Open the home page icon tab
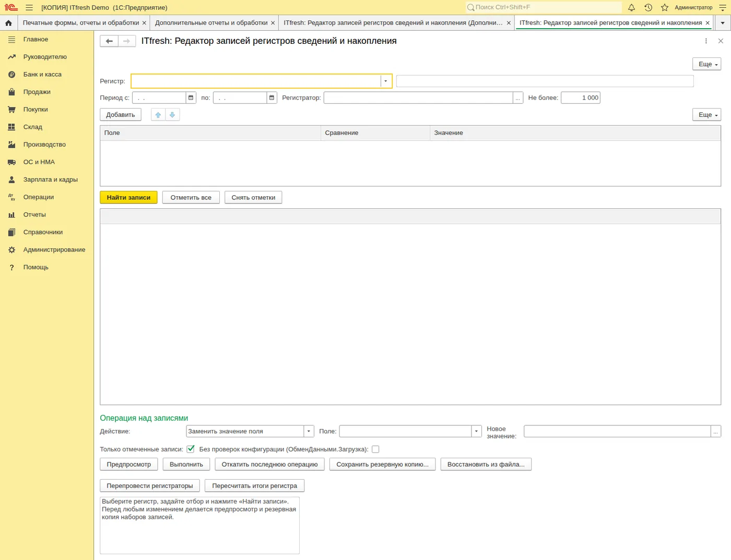The width and height of the screenshot is (731, 560). pyautogui.click(x=8, y=23)
